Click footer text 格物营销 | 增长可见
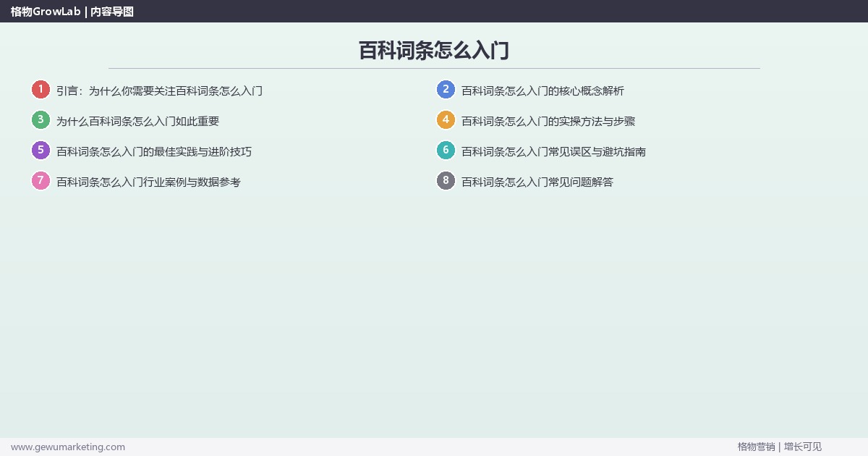This screenshot has width=868, height=456. click(780, 447)
